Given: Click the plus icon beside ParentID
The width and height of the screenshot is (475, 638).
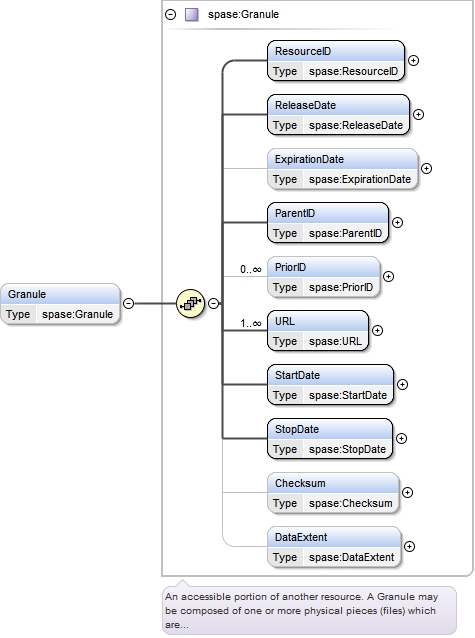Looking at the screenshot, I should [x=397, y=223].
